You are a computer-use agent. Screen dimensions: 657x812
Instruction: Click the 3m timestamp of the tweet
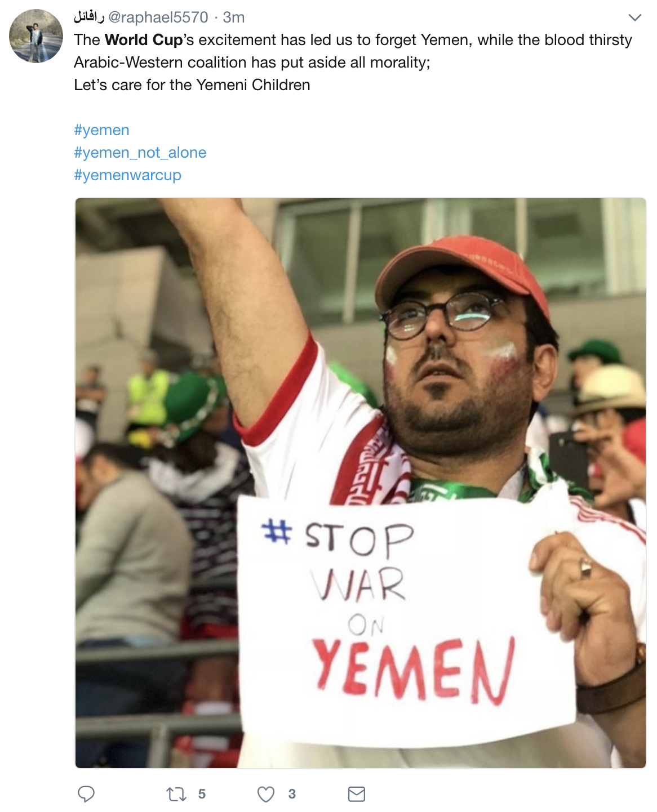234,17
